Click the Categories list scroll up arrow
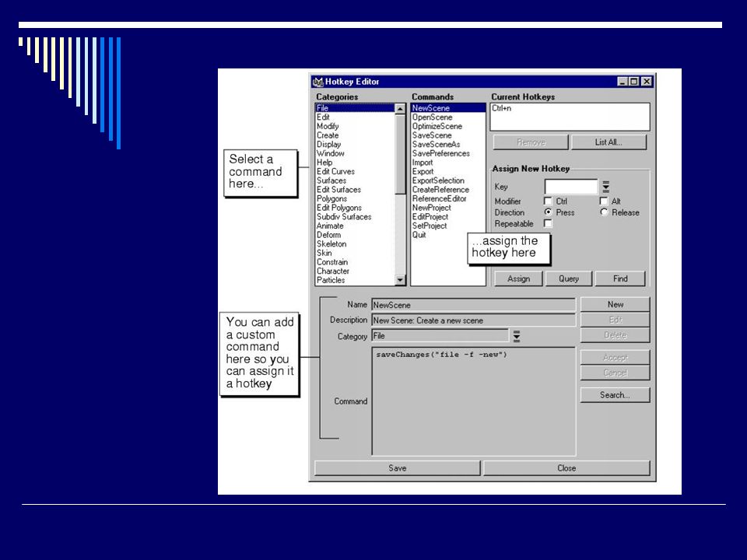 pos(400,109)
